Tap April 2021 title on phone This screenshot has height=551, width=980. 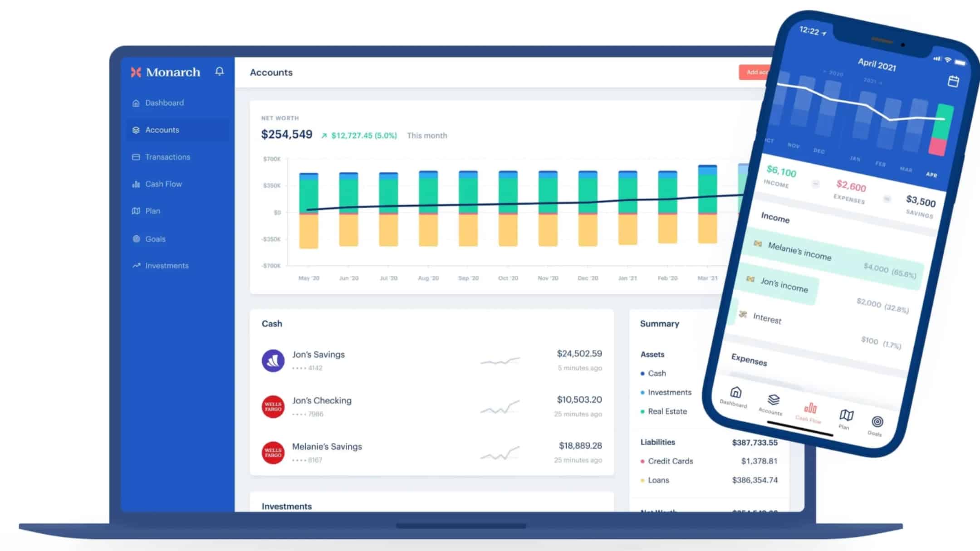click(877, 64)
